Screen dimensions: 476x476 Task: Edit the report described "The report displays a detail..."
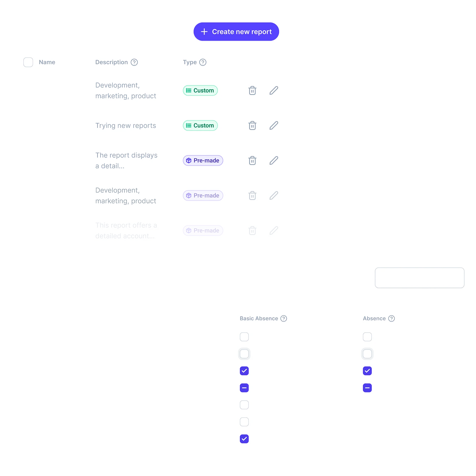274,160
